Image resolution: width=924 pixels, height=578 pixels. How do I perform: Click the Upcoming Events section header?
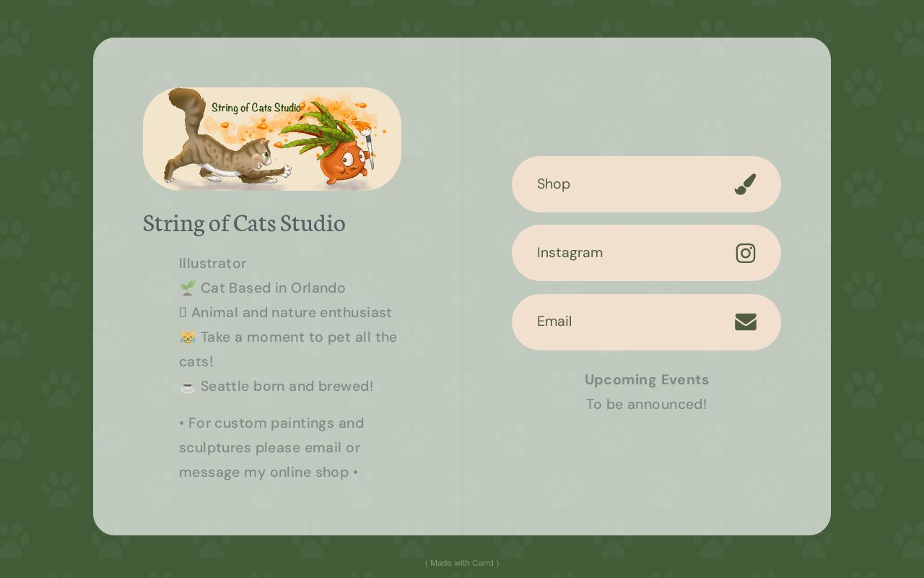tap(647, 379)
